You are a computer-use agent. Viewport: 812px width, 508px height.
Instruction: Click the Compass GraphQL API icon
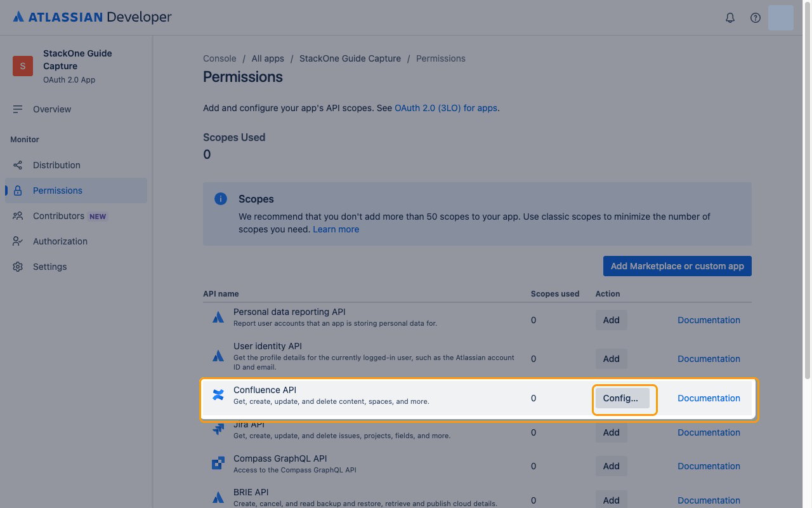(x=218, y=463)
